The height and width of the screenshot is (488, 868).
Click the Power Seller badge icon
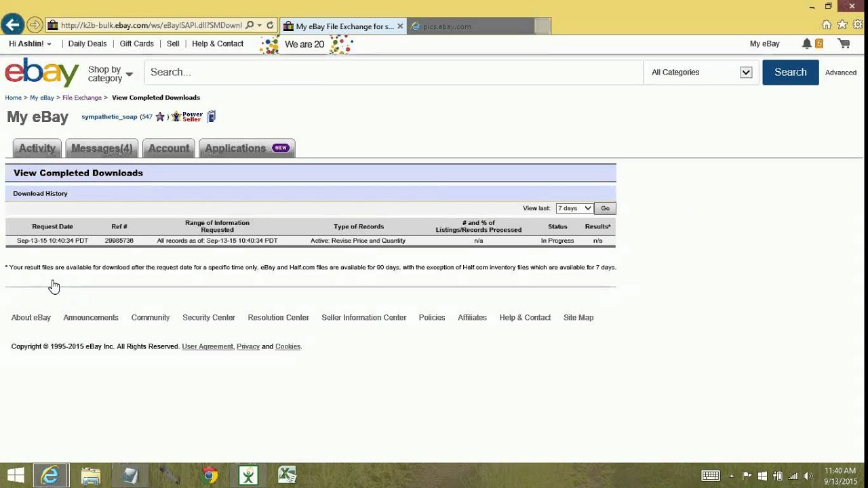coord(187,117)
